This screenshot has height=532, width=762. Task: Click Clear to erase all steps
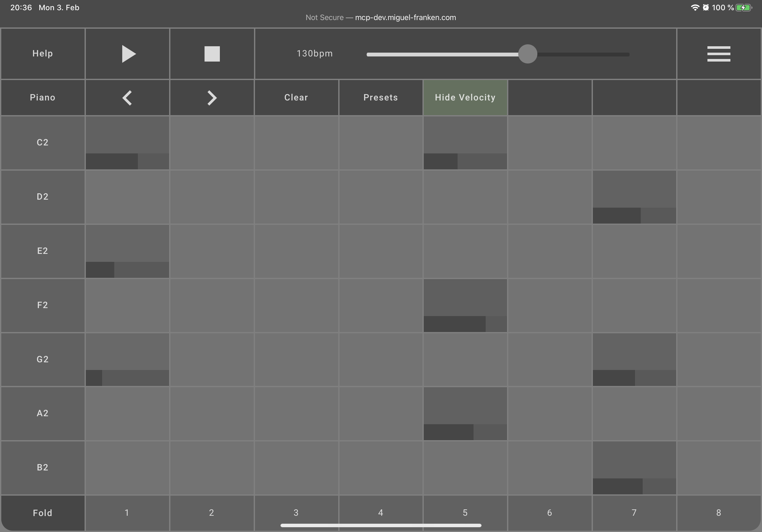point(296,97)
